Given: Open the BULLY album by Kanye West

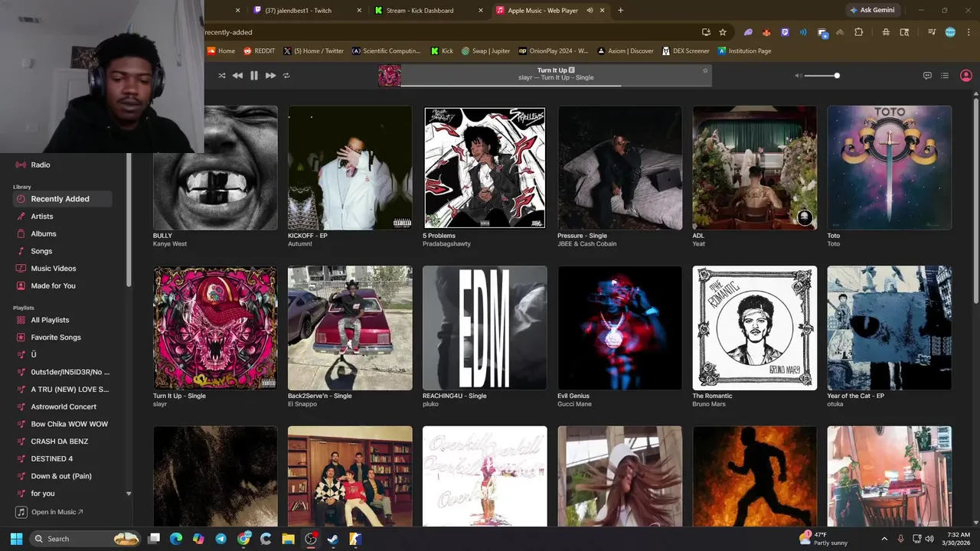Looking at the screenshot, I should point(215,168).
